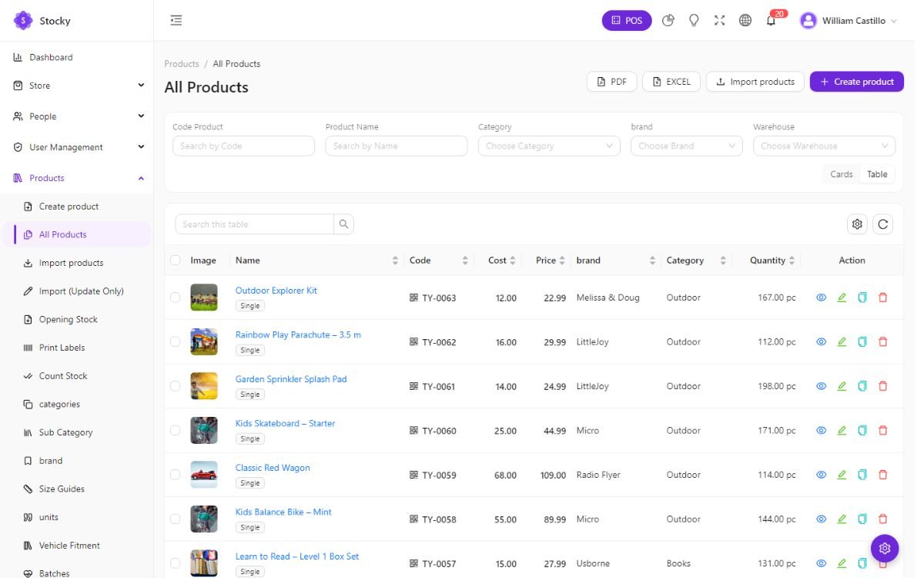The image size is (924, 578).
Task: Open the Choose Warehouse dropdown
Action: (x=824, y=146)
